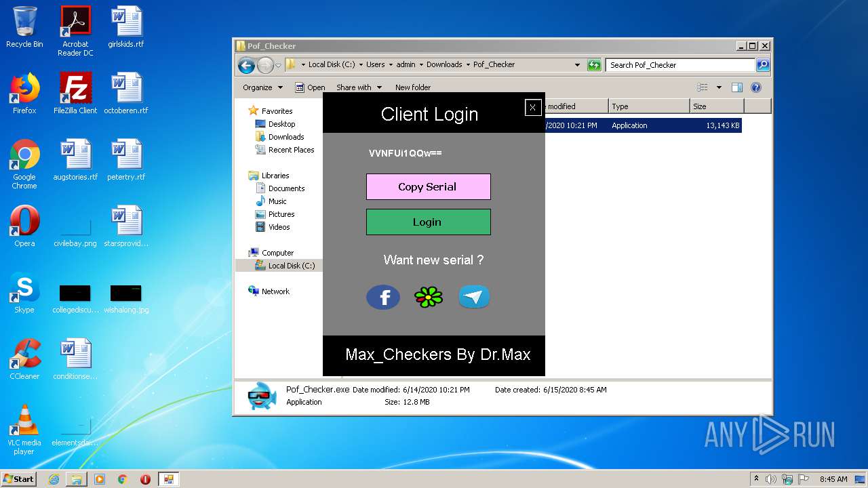Open FileZilla Client desktop shortcut

[75, 94]
